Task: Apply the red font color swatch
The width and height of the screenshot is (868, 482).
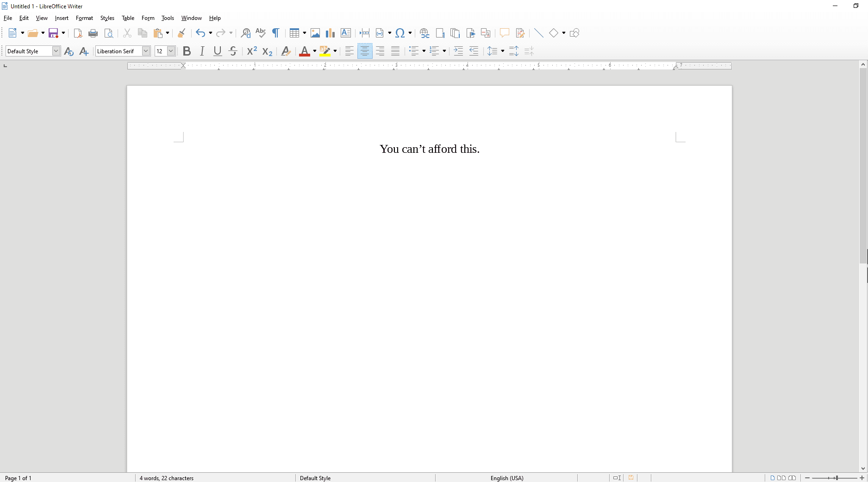Action: [305, 51]
